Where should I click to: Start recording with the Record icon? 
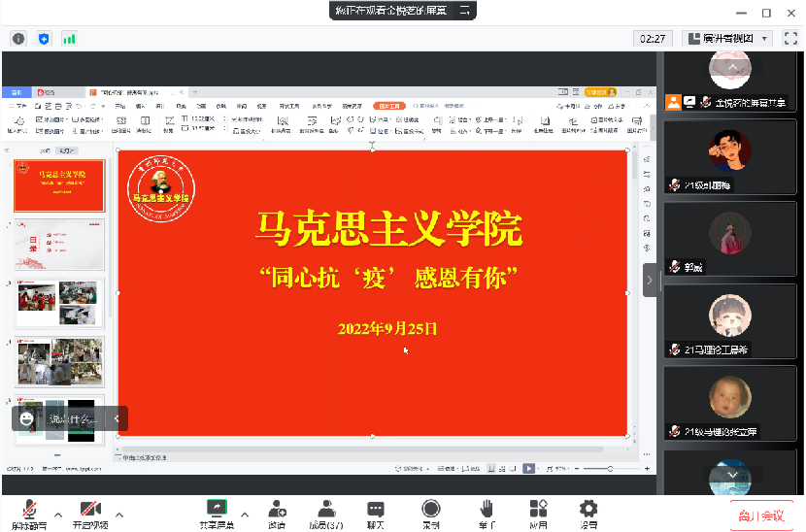point(430,510)
